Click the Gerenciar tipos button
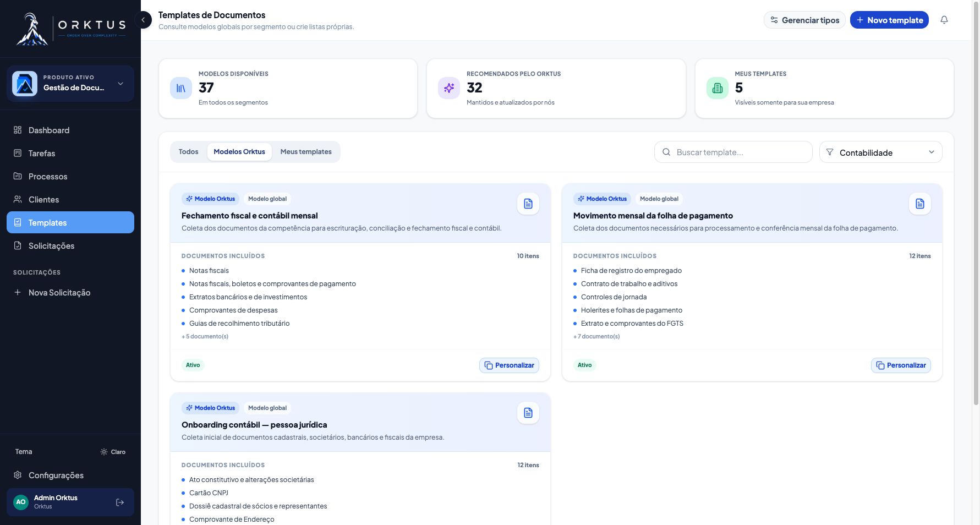The width and height of the screenshot is (980, 525). pyautogui.click(x=804, y=20)
